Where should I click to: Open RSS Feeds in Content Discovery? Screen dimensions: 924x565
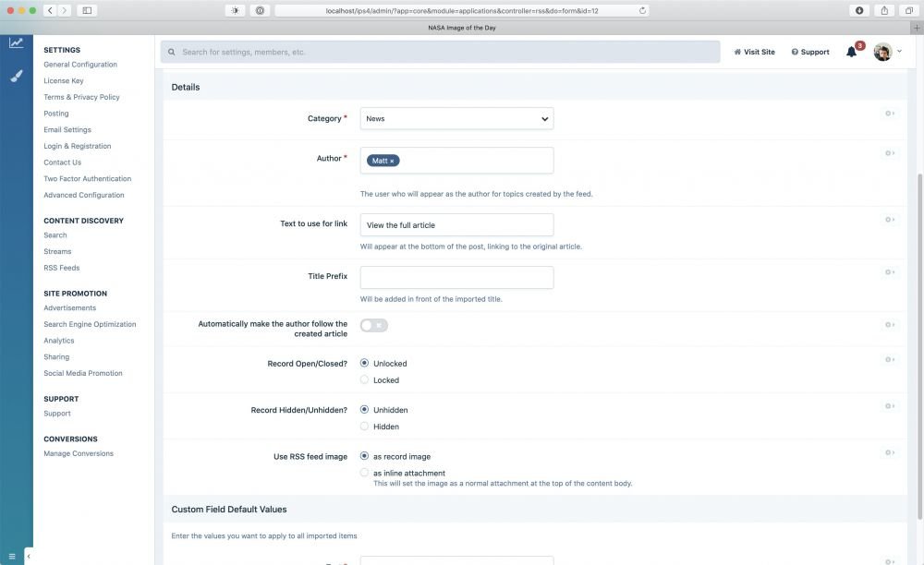pos(62,268)
